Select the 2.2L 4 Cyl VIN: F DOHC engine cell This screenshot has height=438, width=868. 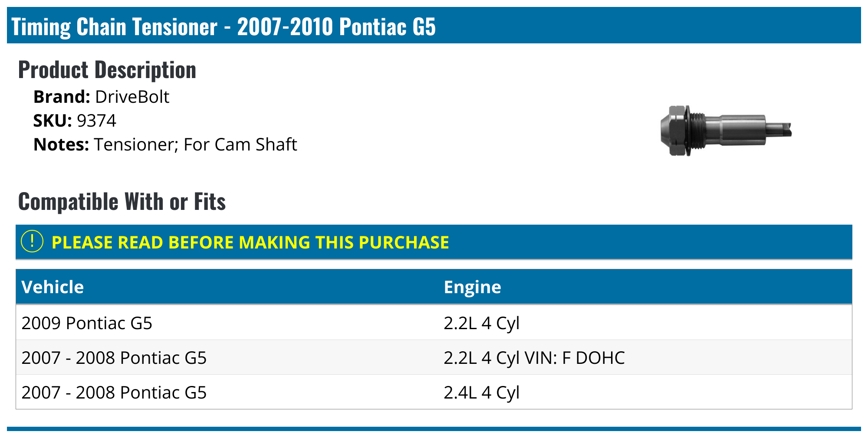coord(534,358)
